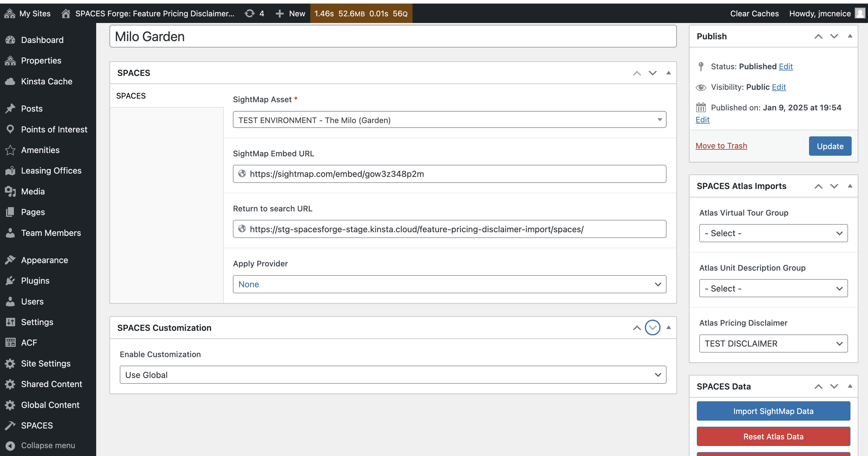
Task: Click Reset Atlas Data button
Action: pos(773,436)
